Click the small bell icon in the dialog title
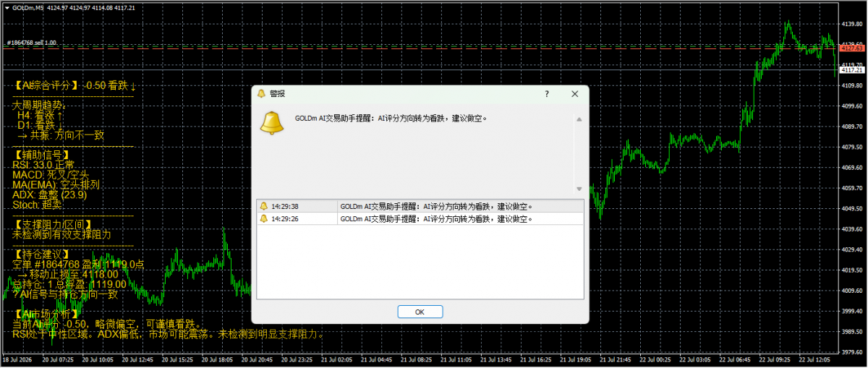The width and height of the screenshot is (868, 368). tap(262, 94)
